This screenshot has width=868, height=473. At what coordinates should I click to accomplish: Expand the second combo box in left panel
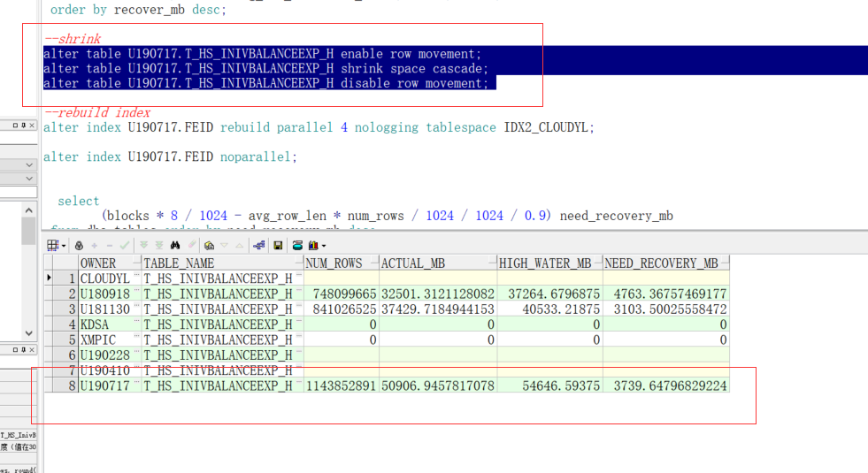pos(29,179)
